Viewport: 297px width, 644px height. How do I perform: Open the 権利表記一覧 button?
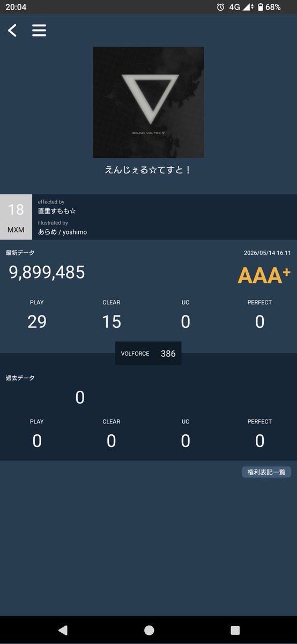point(266,472)
